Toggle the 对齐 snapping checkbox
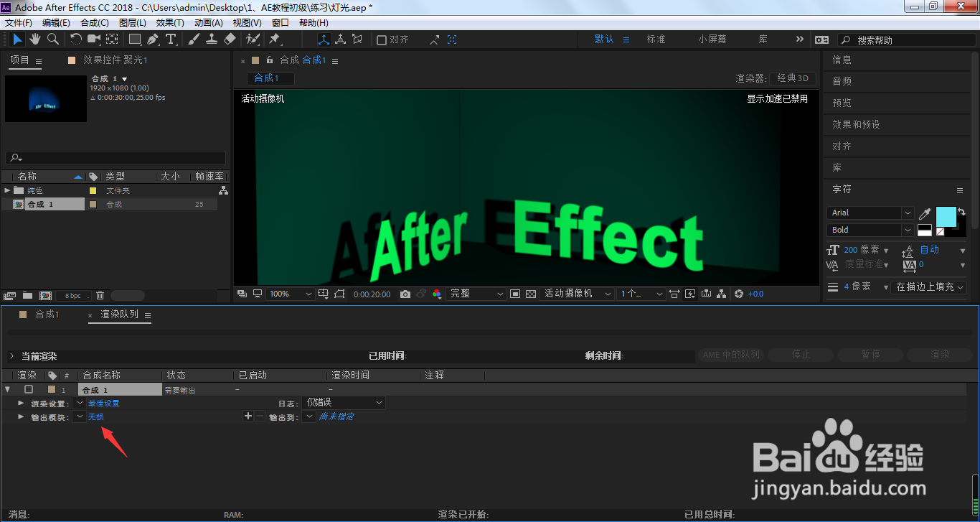This screenshot has width=980, height=522. (x=382, y=39)
